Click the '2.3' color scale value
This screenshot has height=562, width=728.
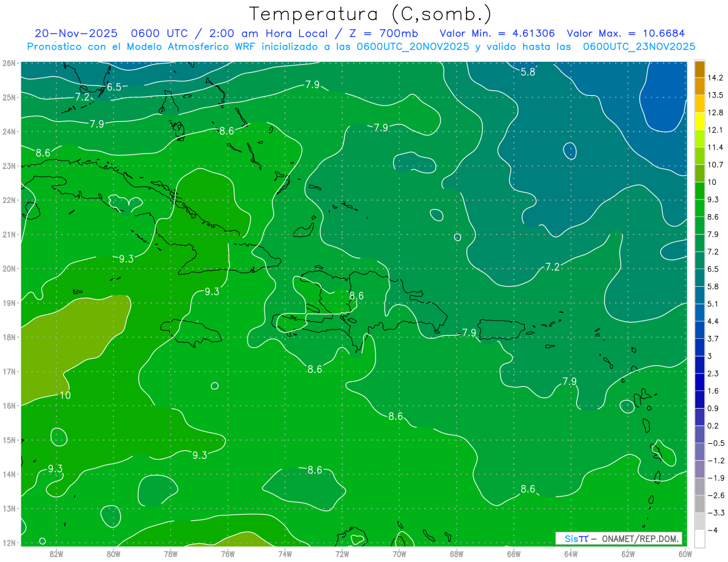[713, 373]
